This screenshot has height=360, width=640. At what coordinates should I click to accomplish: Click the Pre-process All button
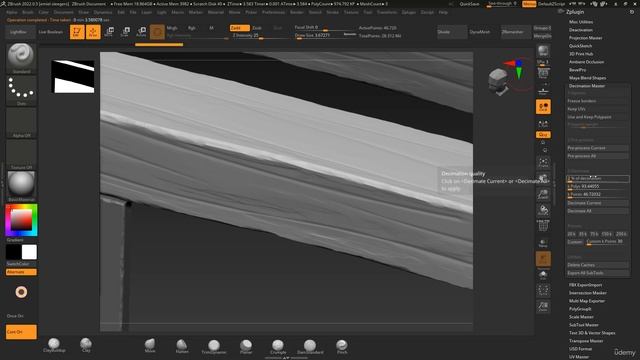click(x=598, y=156)
